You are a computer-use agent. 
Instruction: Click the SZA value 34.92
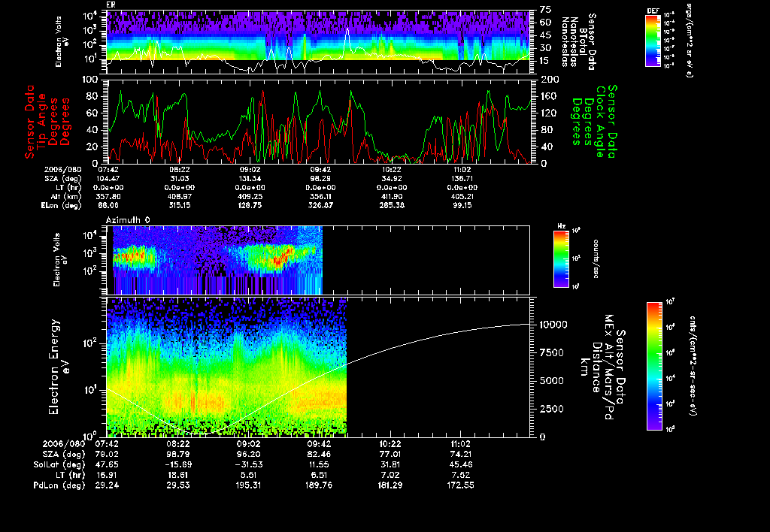click(x=392, y=179)
